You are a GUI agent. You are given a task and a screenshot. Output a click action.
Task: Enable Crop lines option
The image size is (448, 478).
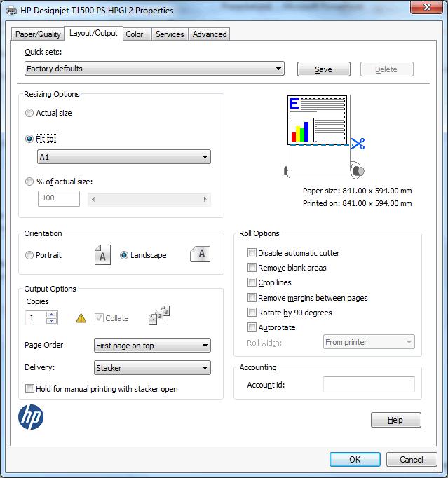(252, 282)
